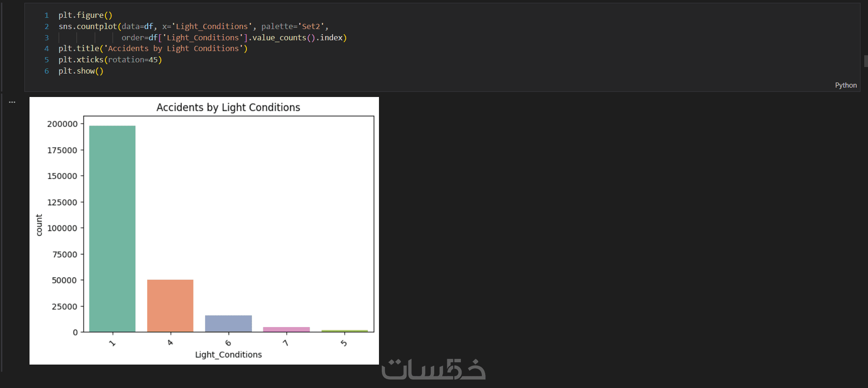This screenshot has width=868, height=388.
Task: Place cursor in the plt.figure() line
Action: tap(85, 15)
